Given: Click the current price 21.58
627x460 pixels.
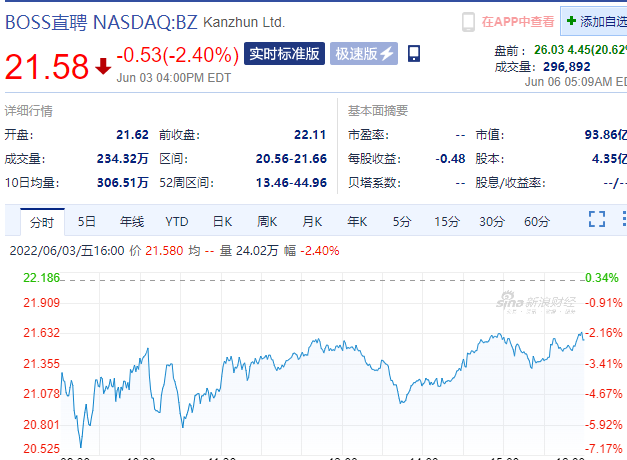Looking at the screenshot, I should click(47, 66).
